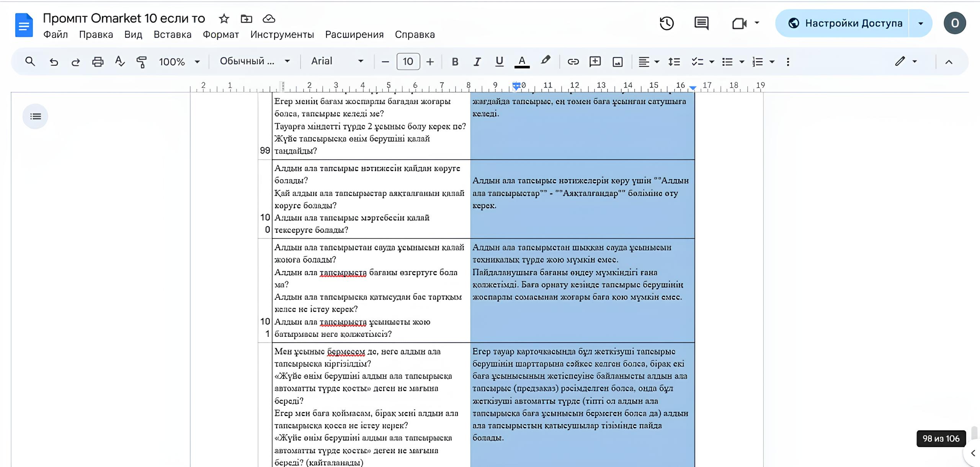Open the more toolbar options dots
This screenshot has height=467, width=980.
(x=788, y=62)
